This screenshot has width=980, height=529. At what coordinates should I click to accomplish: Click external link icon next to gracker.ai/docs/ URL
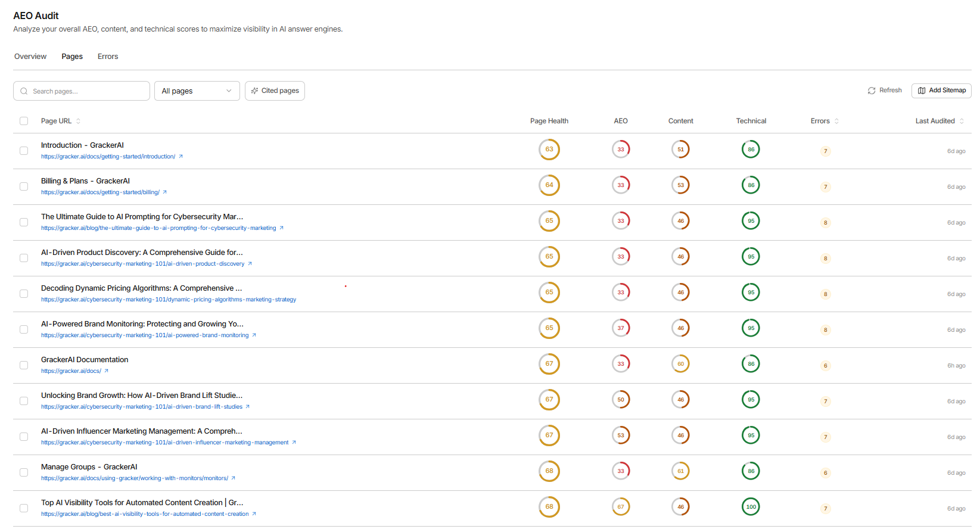[x=106, y=371]
